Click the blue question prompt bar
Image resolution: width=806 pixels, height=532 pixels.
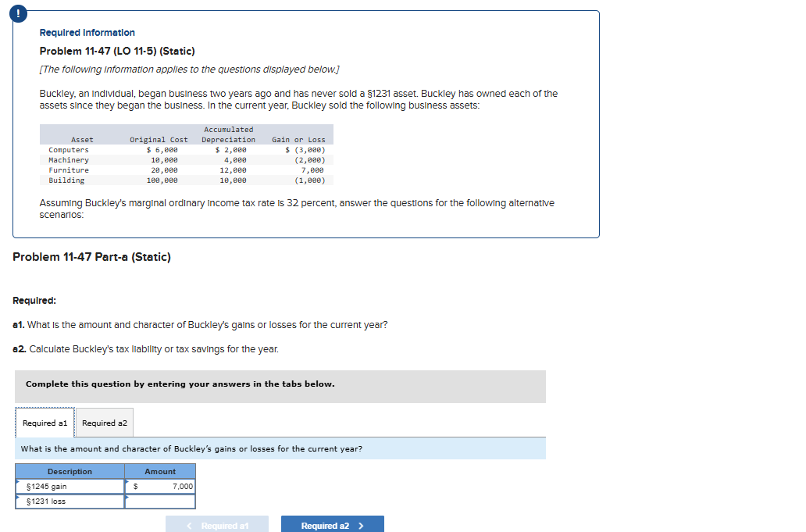click(279, 448)
